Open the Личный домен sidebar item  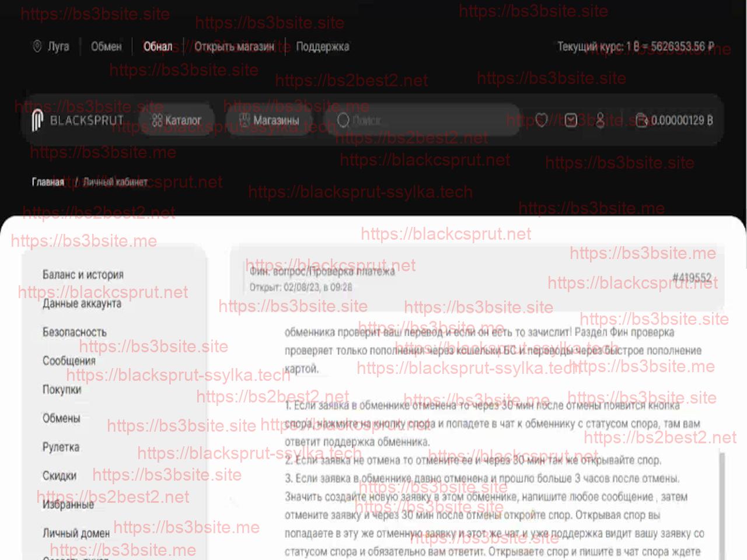coord(76,533)
